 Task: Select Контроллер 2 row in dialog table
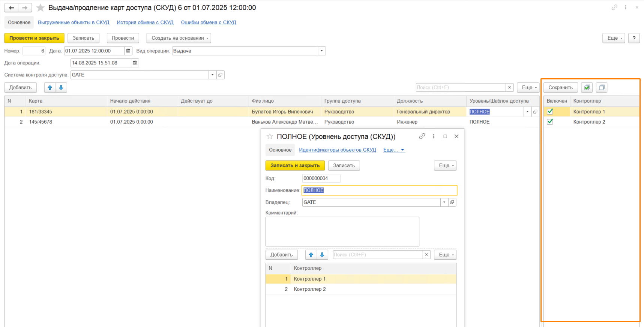point(309,289)
